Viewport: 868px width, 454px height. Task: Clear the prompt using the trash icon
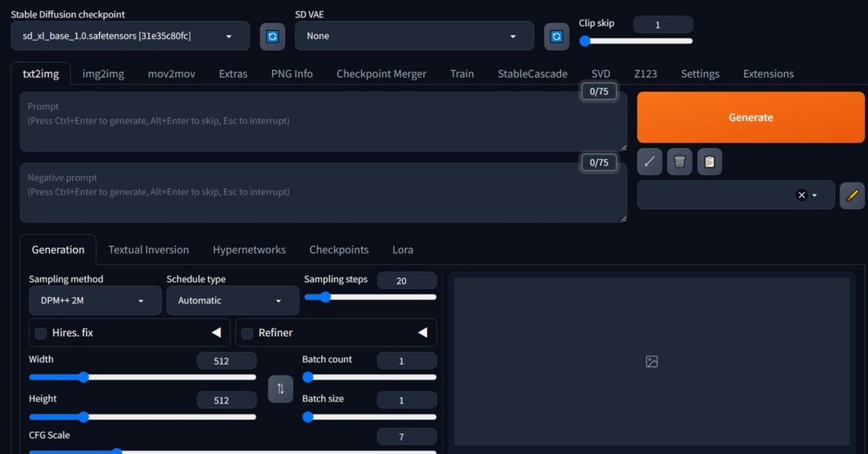click(679, 161)
